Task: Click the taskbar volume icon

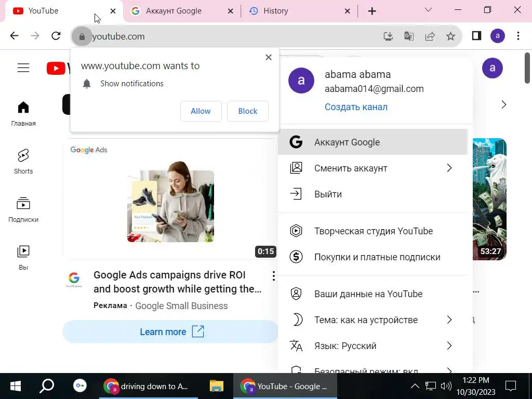Action: click(x=446, y=386)
